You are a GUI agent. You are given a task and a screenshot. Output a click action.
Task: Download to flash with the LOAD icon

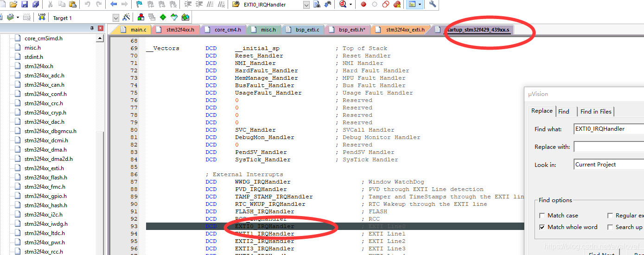[x=42, y=17]
